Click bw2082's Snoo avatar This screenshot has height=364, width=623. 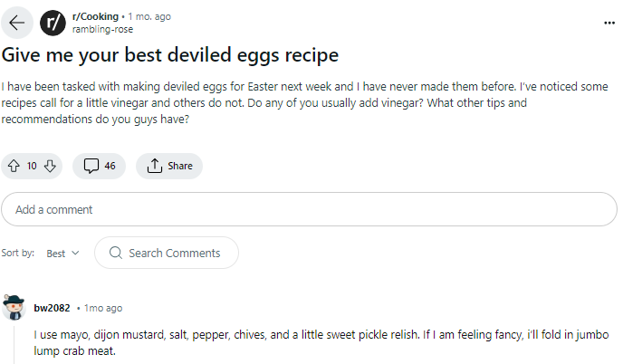[x=14, y=308]
